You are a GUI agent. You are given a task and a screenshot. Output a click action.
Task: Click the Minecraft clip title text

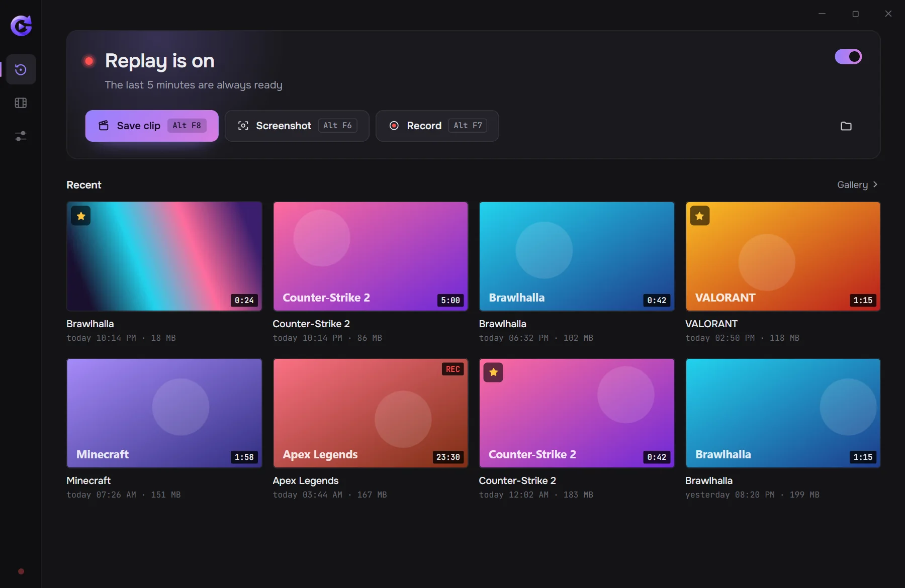pos(88,481)
